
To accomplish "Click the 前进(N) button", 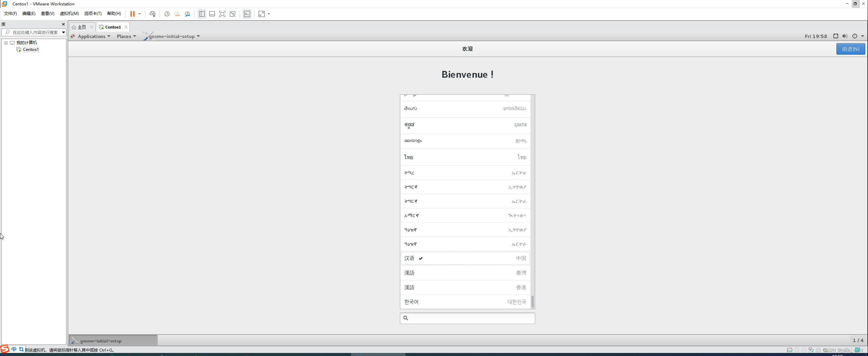I will (851, 49).
